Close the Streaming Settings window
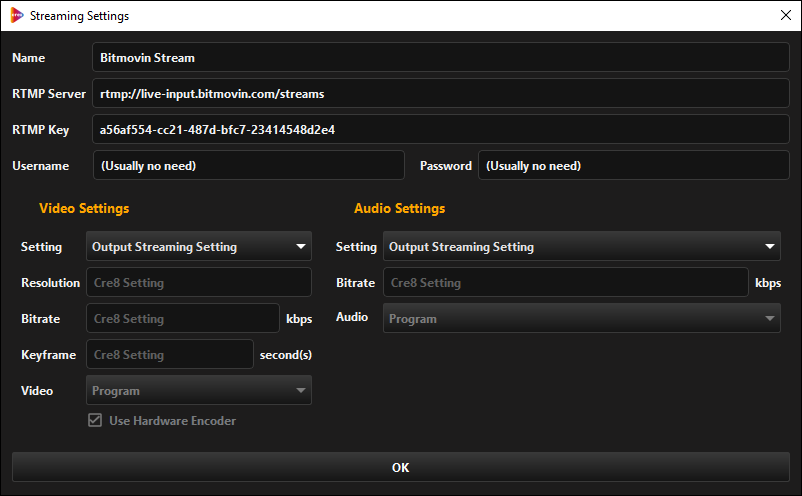The width and height of the screenshot is (802, 496). (x=786, y=15)
